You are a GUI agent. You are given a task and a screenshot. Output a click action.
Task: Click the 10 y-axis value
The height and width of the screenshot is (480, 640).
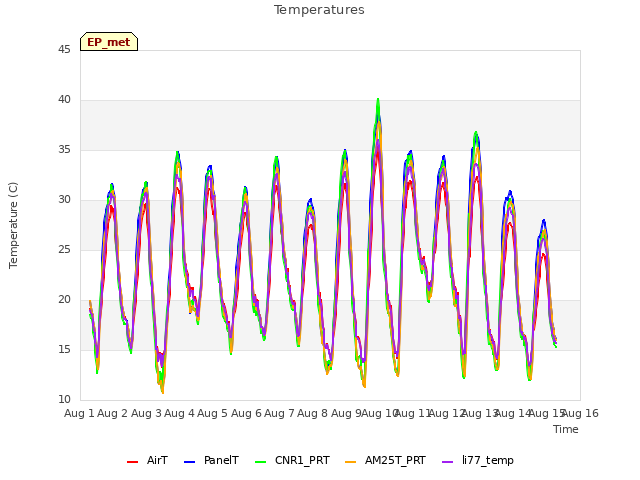click(64, 400)
